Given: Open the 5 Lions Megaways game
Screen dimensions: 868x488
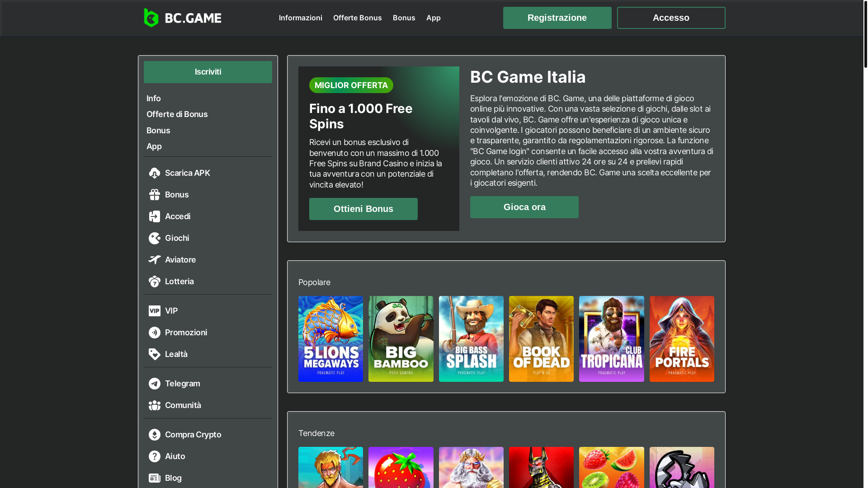Looking at the screenshot, I should [331, 339].
